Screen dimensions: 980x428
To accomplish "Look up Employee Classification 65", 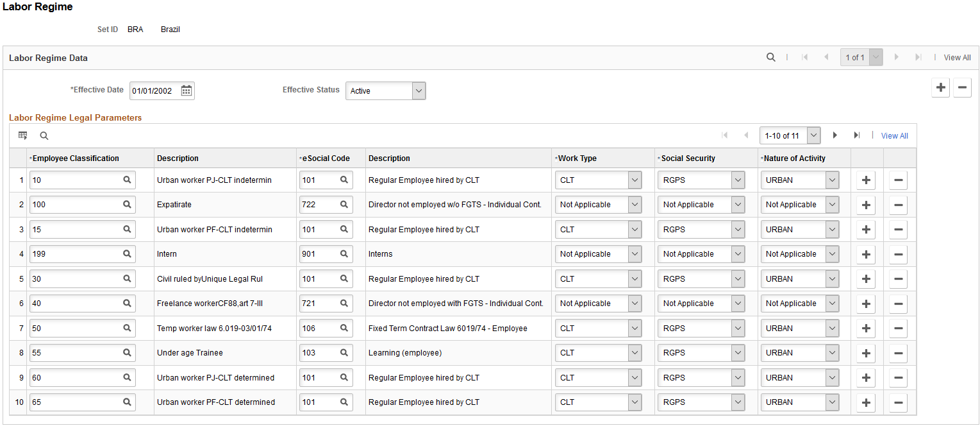I will [127, 402].
